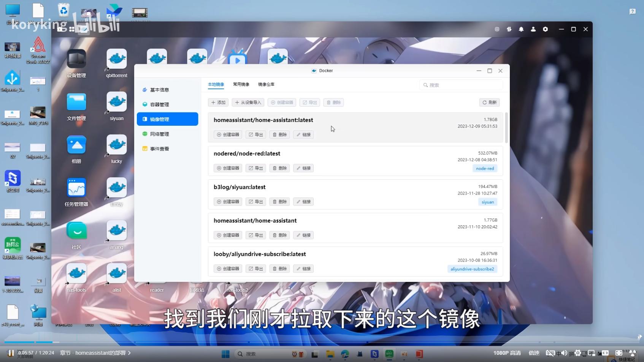Select the looby/aliyundrive-subscribe:latest image name
The width and height of the screenshot is (644, 362).
260,254
